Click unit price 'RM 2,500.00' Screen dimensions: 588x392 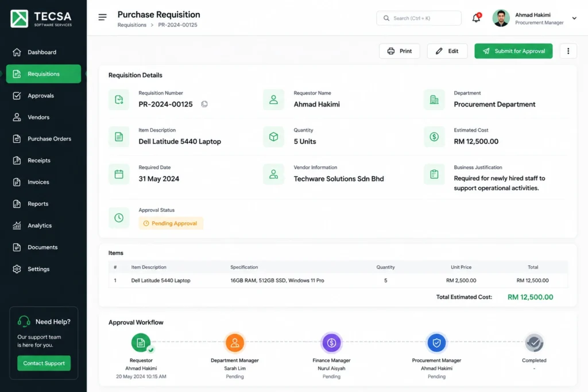(461, 280)
